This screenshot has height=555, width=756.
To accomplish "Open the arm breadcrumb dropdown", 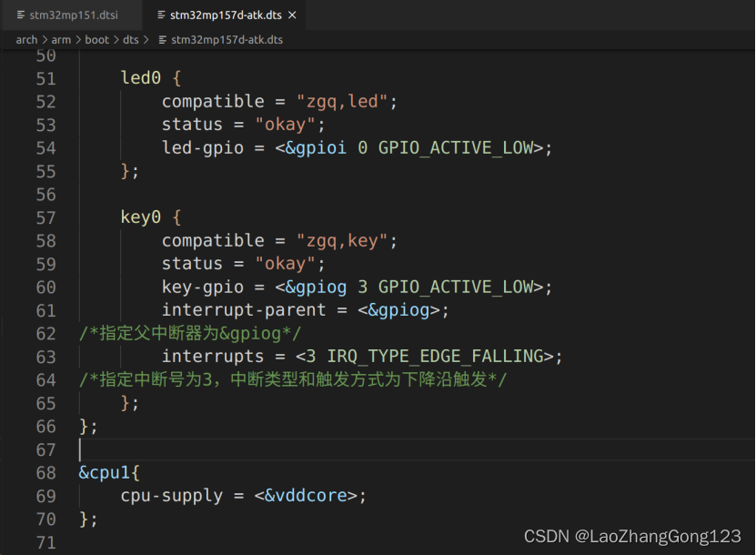I will click(x=61, y=39).
